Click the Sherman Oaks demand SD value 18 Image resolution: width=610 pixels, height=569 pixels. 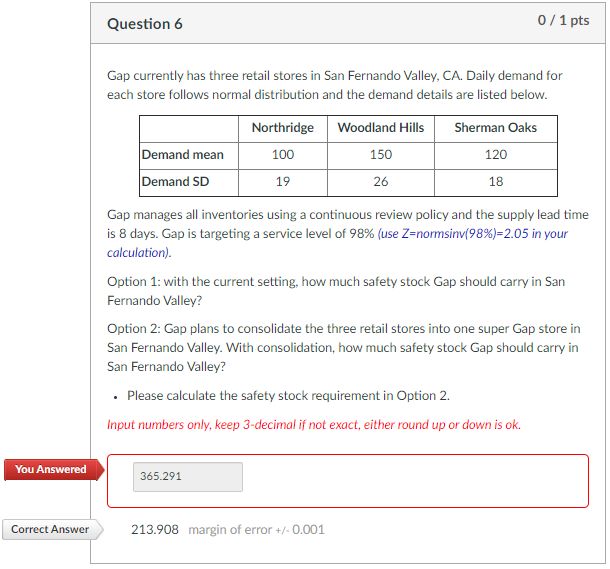[x=496, y=182]
